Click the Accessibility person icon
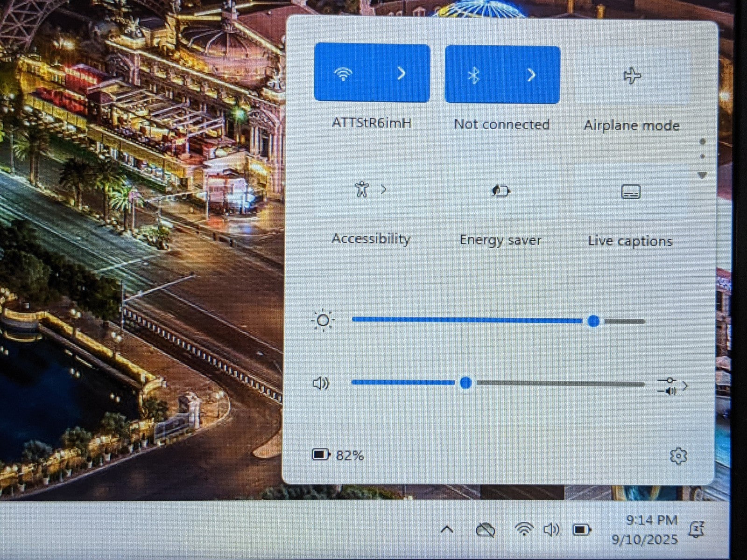The width and height of the screenshot is (747, 560). [362, 189]
